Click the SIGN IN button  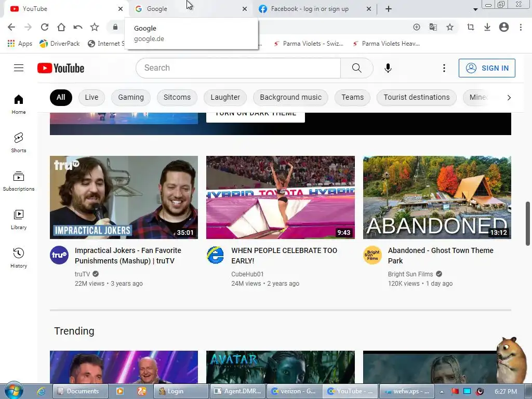pyautogui.click(x=487, y=68)
